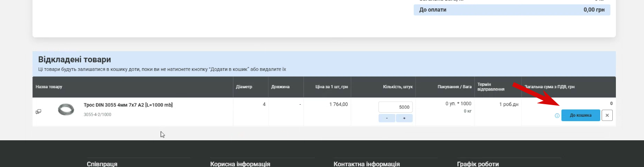
Task: Remove the Трос DIN 3055 item with X button
Action: pos(607,115)
